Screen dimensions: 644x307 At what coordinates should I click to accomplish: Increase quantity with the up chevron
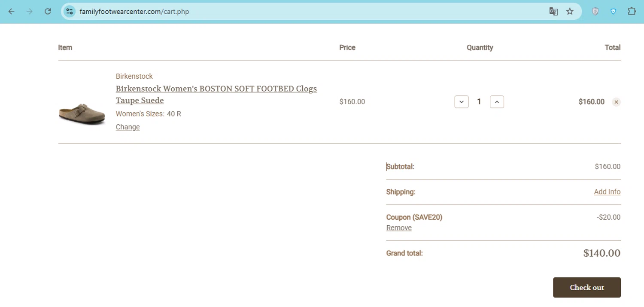tap(497, 102)
